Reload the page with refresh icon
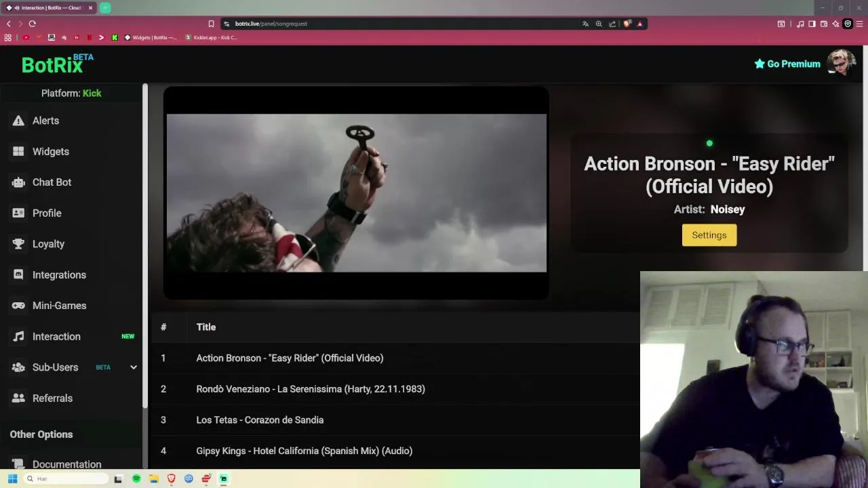868x488 pixels. pyautogui.click(x=32, y=24)
